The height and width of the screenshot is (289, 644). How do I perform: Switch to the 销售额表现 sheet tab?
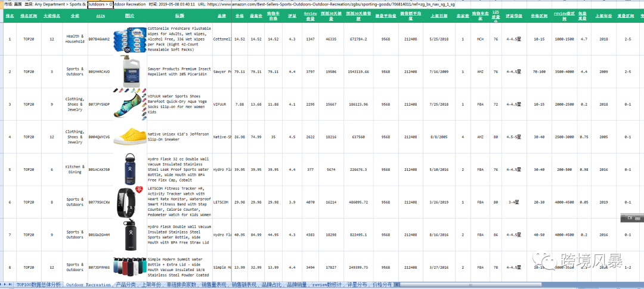point(244,284)
